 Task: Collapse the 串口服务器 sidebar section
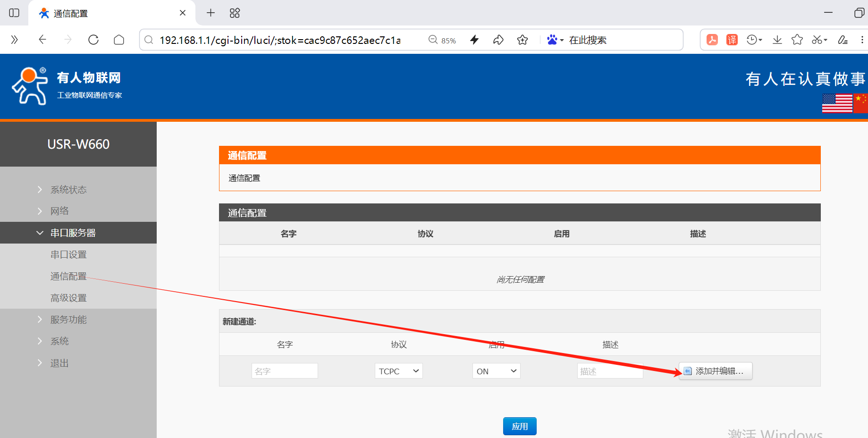tap(73, 233)
